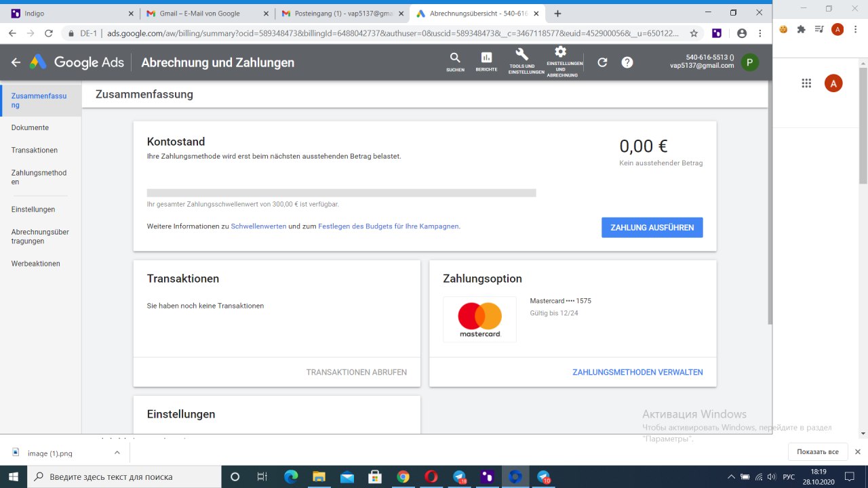Click the Google apps grid icon in background window
The width and height of the screenshot is (868, 488).
806,83
